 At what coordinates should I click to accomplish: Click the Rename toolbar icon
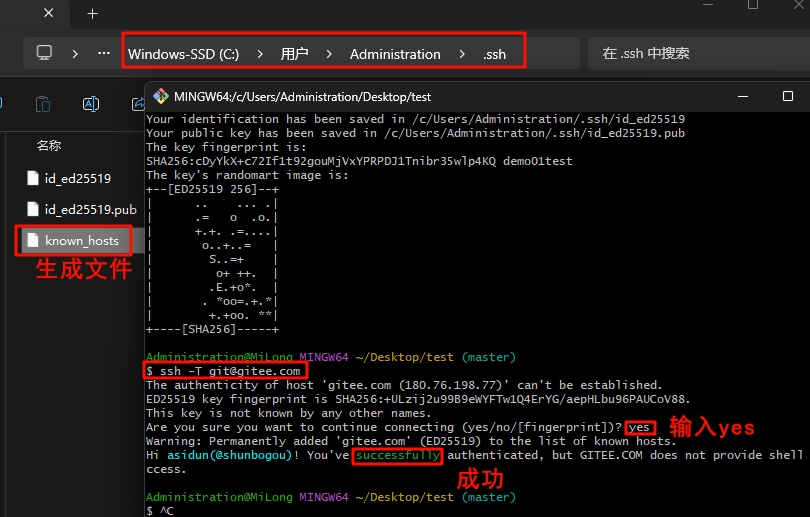coord(91,104)
